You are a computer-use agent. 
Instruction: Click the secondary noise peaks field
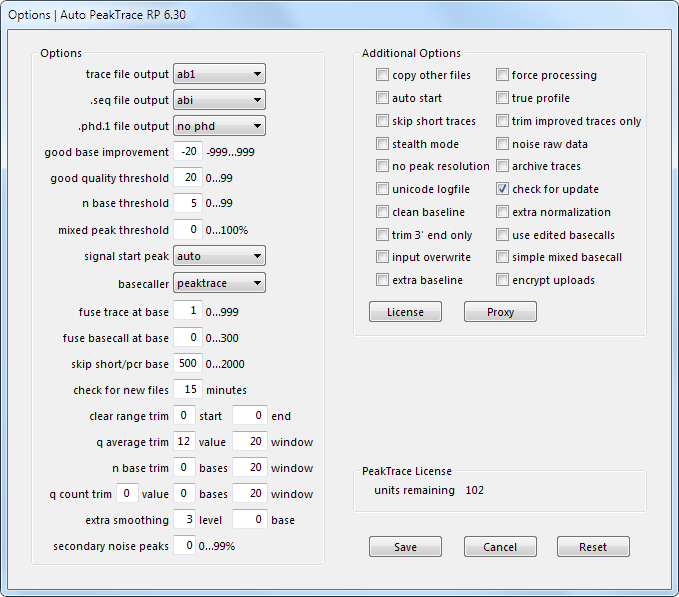[x=184, y=545]
